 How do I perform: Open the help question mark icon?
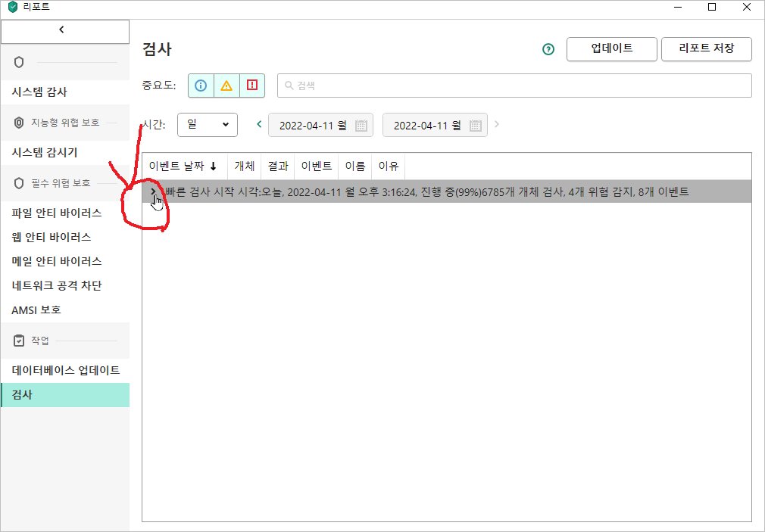[x=548, y=49]
